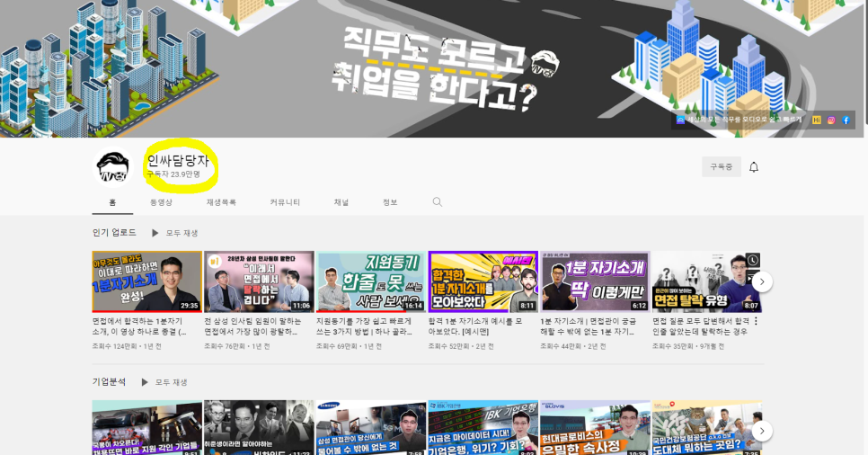Open three-dot menu for 면접 질문 모두 답변해서 video
This screenshot has width=868, height=455.
[x=757, y=321]
